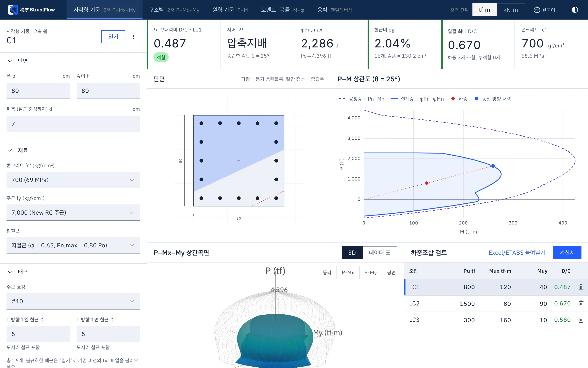Open the three-dot menu beside C1

(133, 37)
